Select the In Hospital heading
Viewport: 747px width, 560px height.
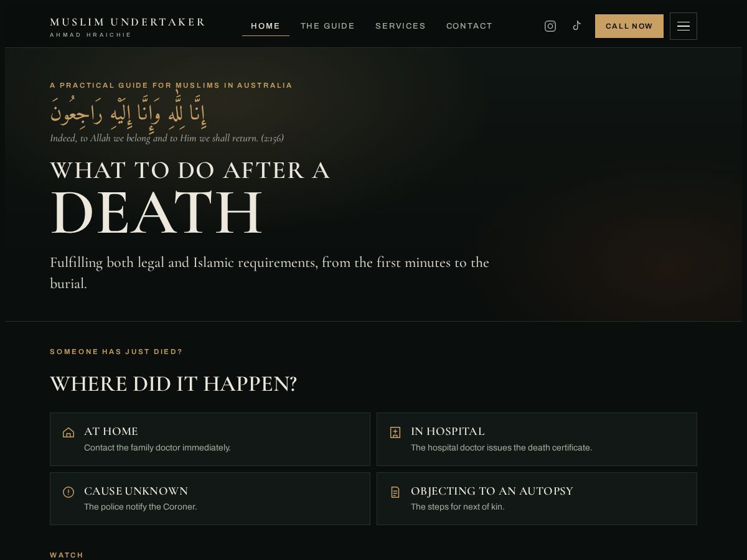tap(448, 431)
